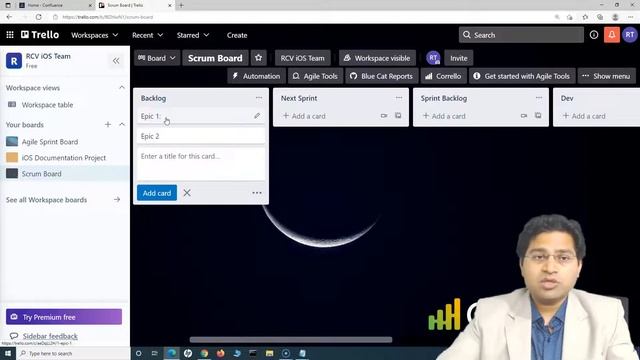Open the Trello apps grid icon
This screenshot has height=360, width=640.
pos(10,35)
